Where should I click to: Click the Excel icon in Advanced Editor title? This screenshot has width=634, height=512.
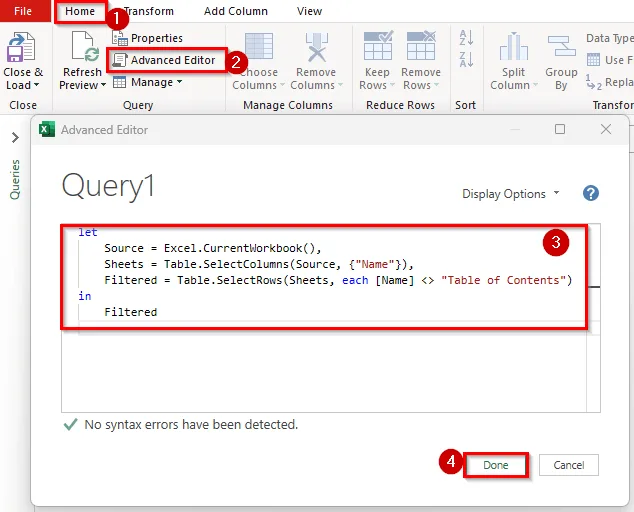click(x=46, y=130)
